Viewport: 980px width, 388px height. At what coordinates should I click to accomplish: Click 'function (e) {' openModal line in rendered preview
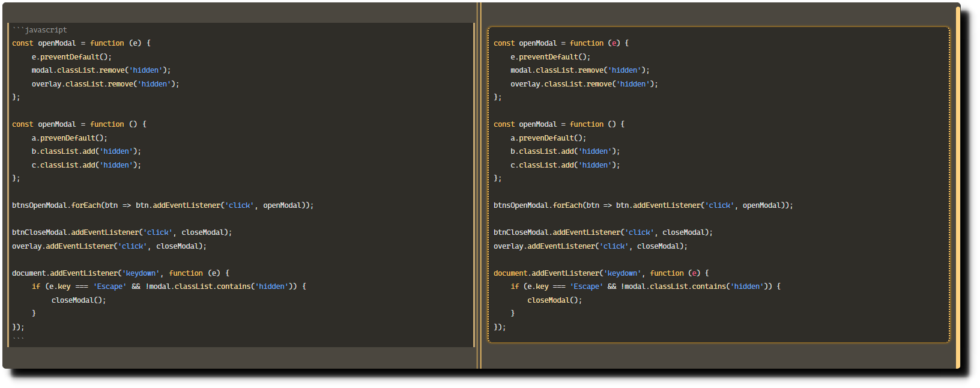click(x=561, y=43)
